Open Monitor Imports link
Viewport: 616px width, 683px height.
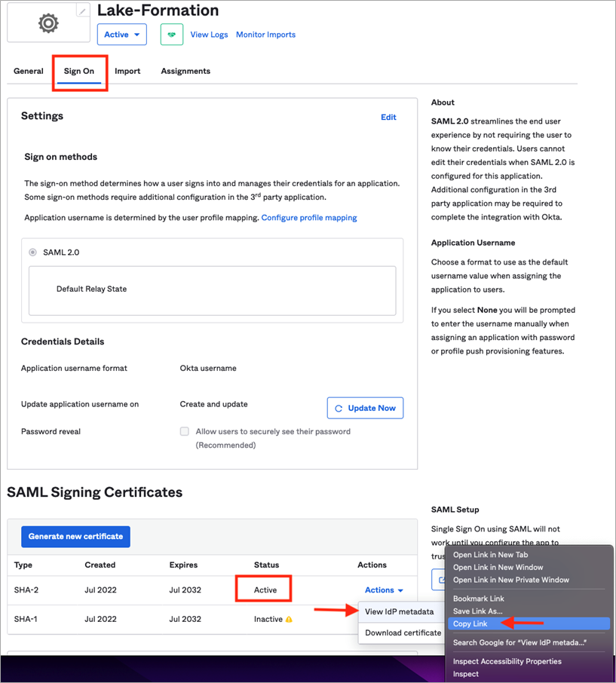click(x=265, y=35)
